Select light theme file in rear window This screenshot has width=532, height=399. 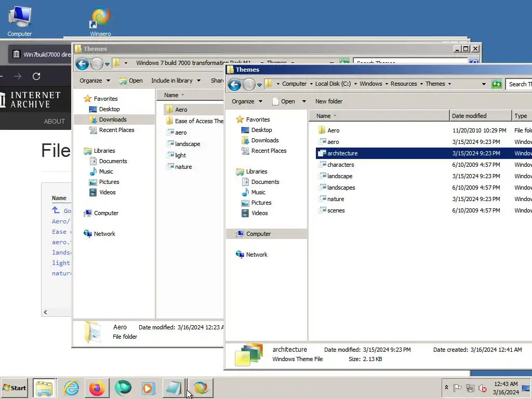(177, 155)
